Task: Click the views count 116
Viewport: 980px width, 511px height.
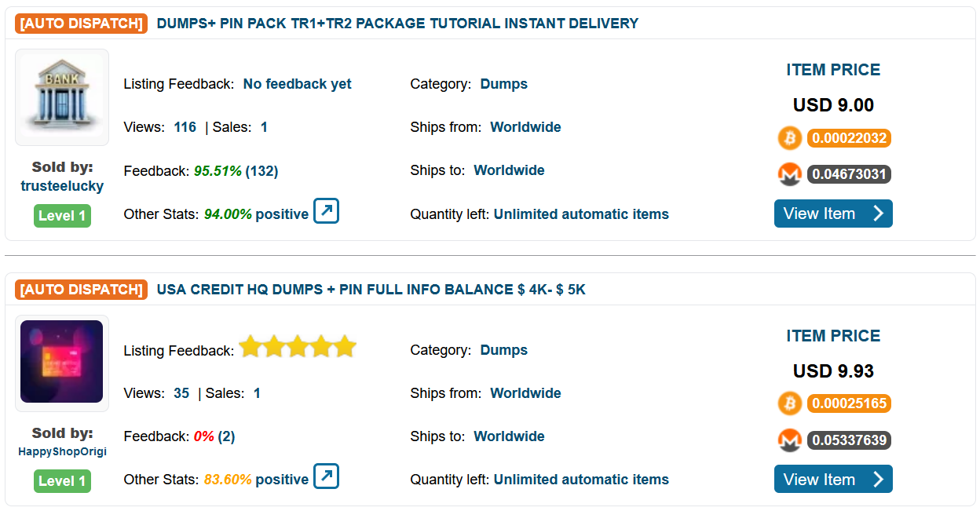Action: 185,127
